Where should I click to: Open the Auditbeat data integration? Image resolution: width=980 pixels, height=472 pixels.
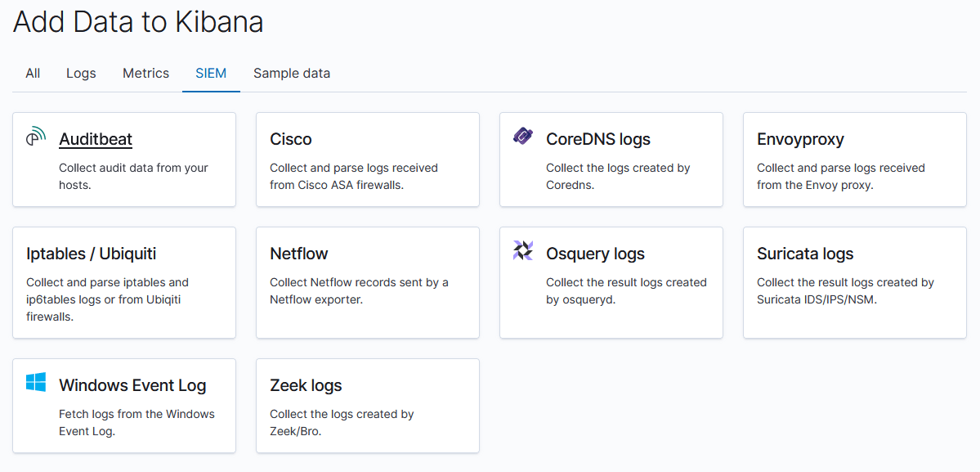(96, 139)
